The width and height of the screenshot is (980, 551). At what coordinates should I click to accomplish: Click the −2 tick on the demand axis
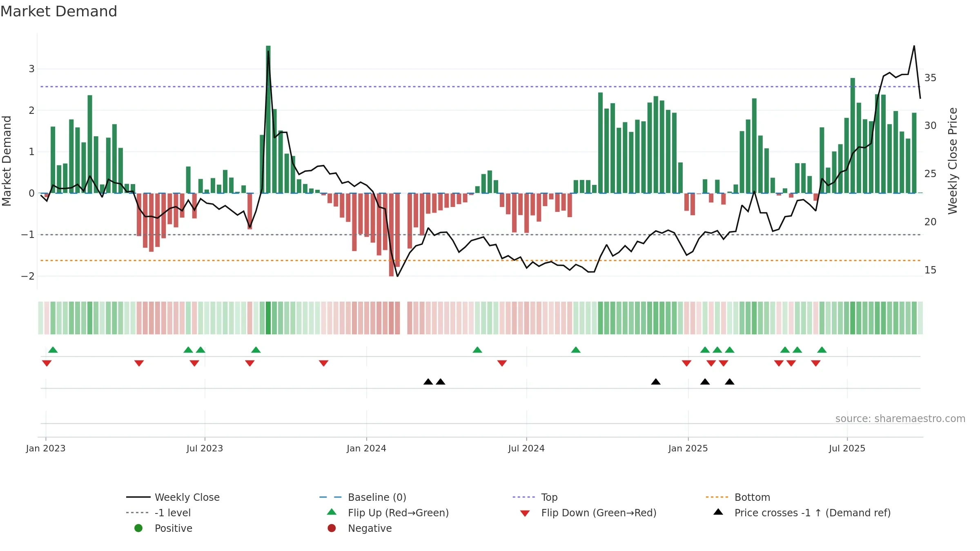coord(28,276)
